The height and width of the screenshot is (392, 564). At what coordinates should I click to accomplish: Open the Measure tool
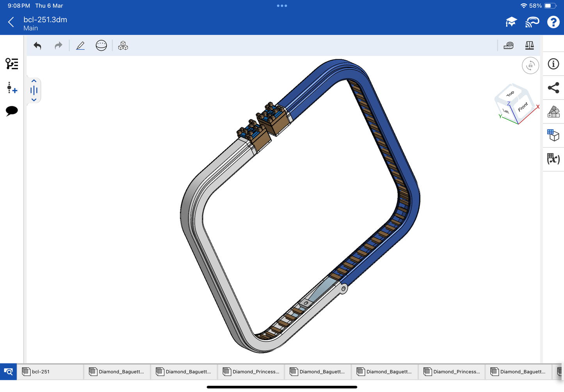point(509,46)
